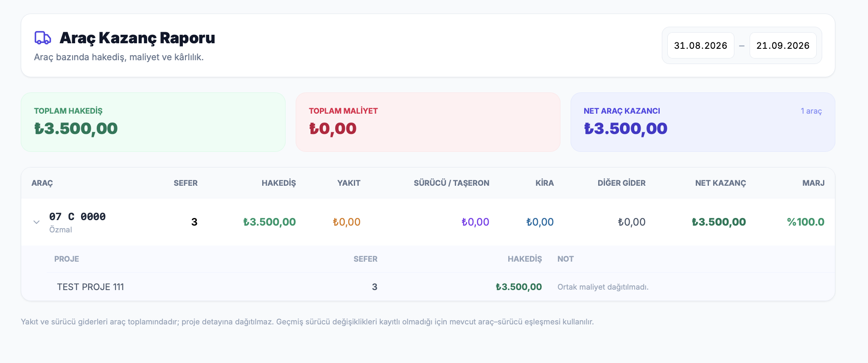Image resolution: width=868 pixels, height=363 pixels.
Task: Click the '1 araç' count label
Action: click(x=811, y=111)
